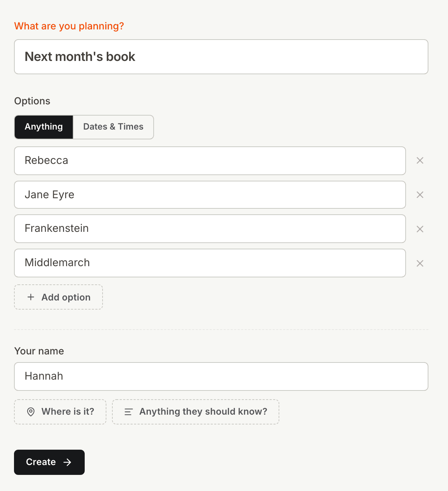This screenshot has height=491, width=448.
Task: Focus the Your name field containing Hannah
Action: tap(221, 376)
